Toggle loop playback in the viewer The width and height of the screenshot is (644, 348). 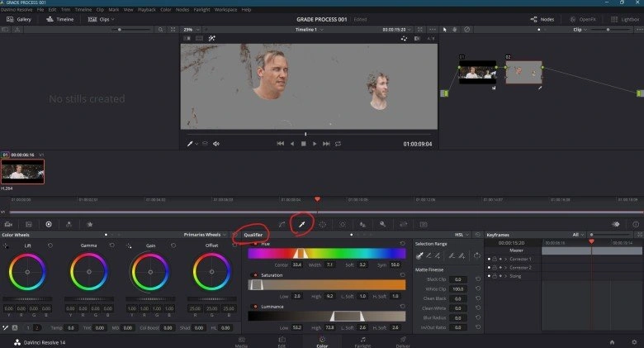click(x=338, y=144)
